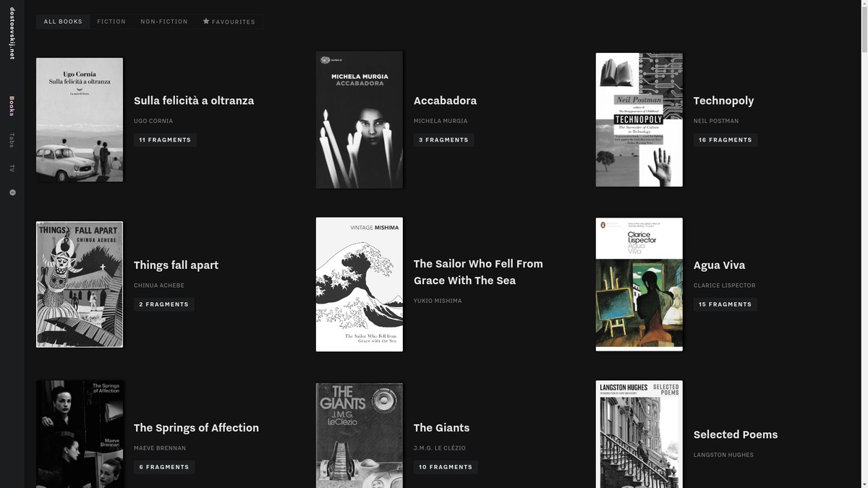Open the Things fall apart title
This screenshot has height=488, width=868.
(176, 265)
